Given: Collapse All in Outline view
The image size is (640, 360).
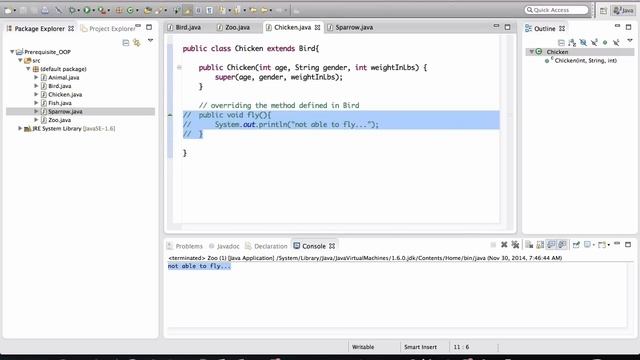Looking at the screenshot, I should [561, 42].
